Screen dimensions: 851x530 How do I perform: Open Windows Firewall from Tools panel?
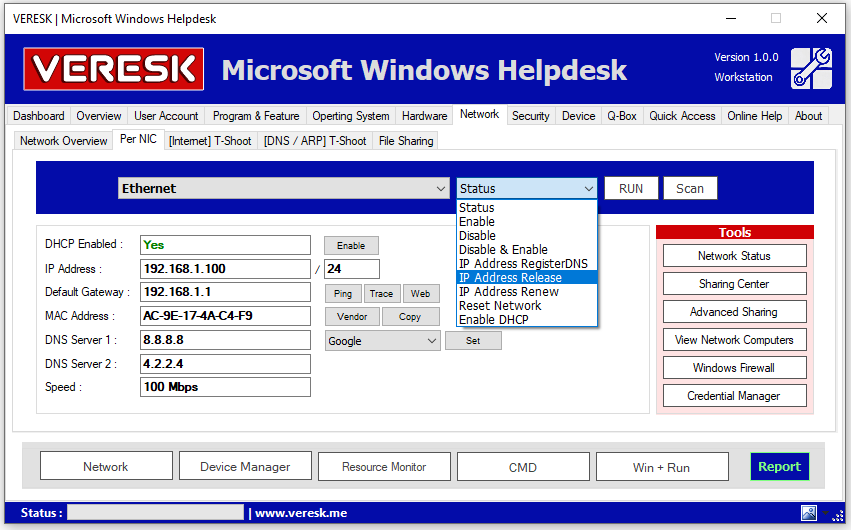[x=733, y=368]
